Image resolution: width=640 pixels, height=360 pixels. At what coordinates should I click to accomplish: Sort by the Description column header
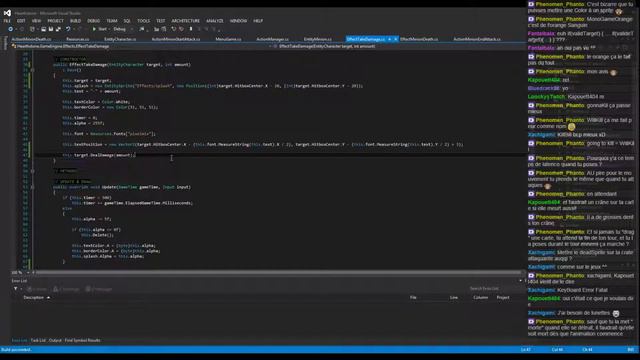(x=33, y=298)
